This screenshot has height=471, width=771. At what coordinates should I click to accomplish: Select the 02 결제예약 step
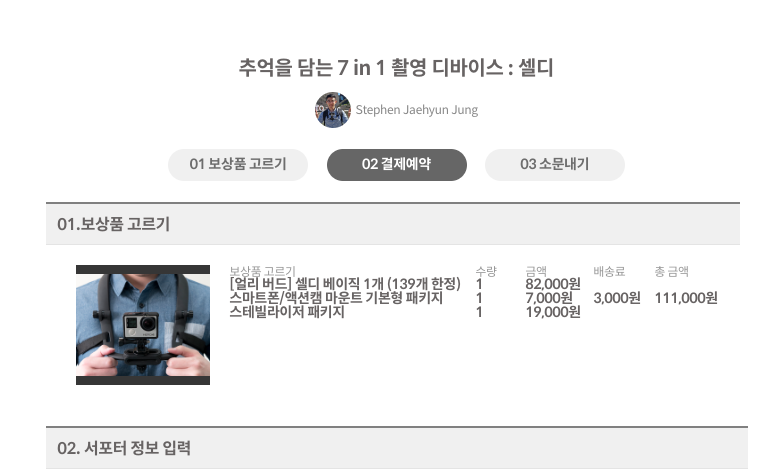coord(396,164)
